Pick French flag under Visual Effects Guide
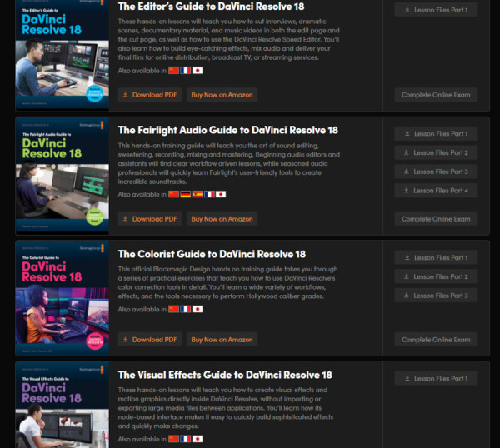This screenshot has height=448, width=500. [186, 439]
